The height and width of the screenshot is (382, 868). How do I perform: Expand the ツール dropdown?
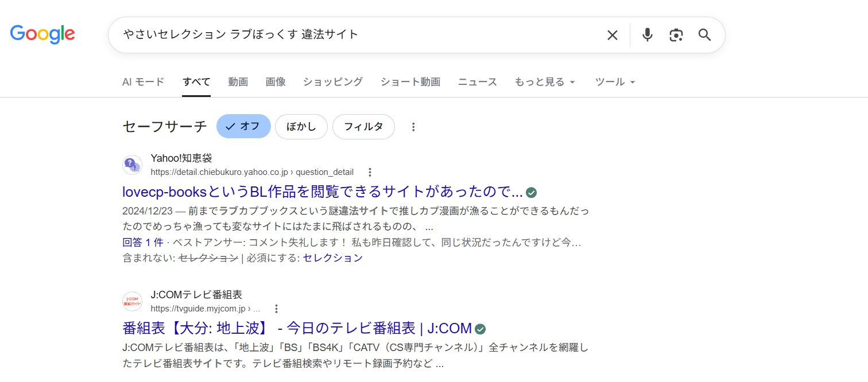click(615, 82)
